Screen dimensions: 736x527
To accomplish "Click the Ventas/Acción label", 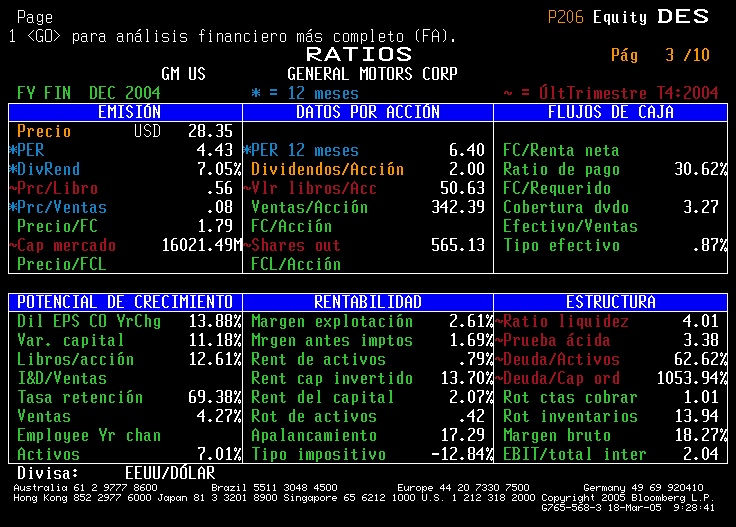I will [x=309, y=207].
